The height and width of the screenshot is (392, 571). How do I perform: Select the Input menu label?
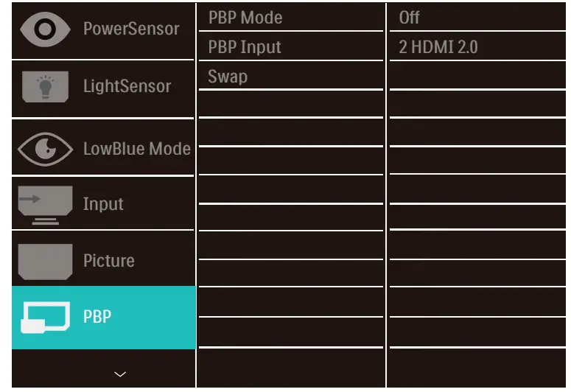coord(103,204)
